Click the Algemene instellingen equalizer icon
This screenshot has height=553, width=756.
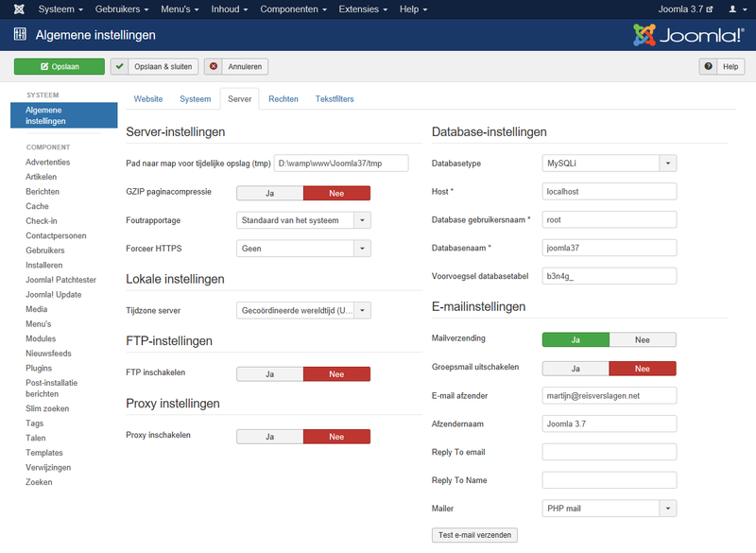pyautogui.click(x=20, y=34)
